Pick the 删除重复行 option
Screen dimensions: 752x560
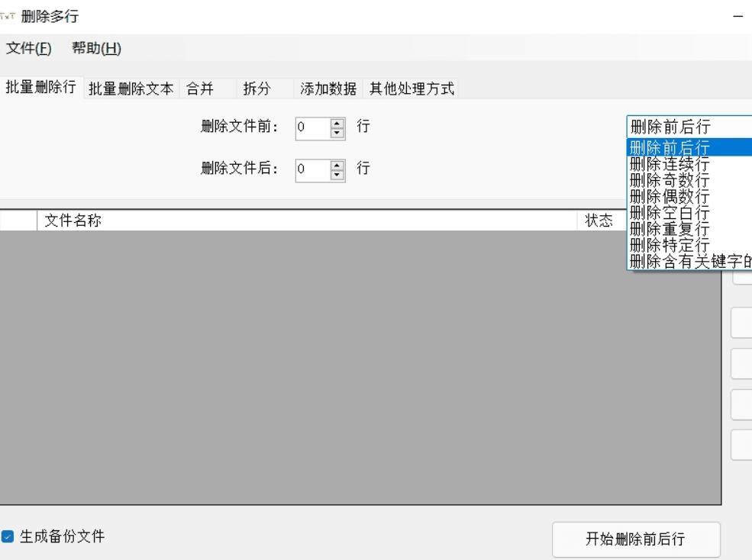click(689, 229)
